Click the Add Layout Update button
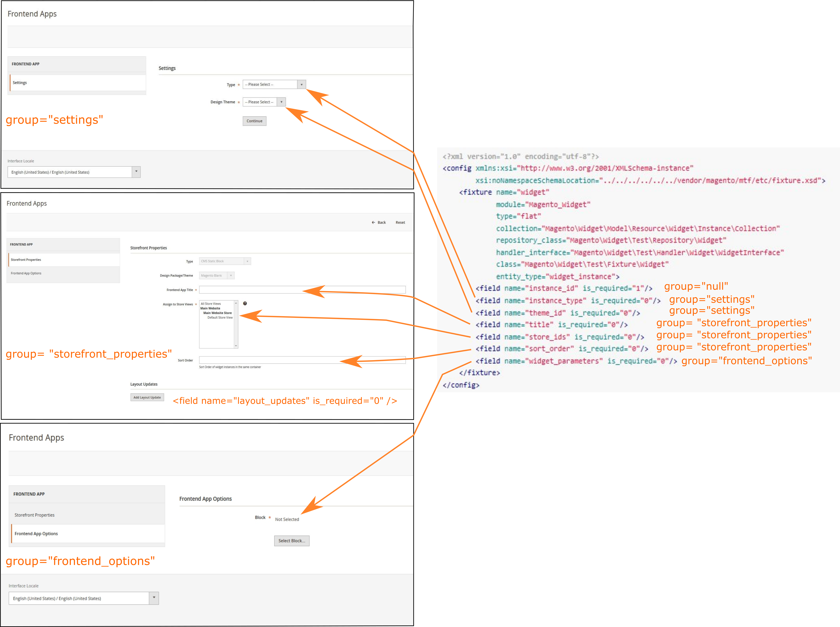The image size is (840, 627). tap(147, 397)
